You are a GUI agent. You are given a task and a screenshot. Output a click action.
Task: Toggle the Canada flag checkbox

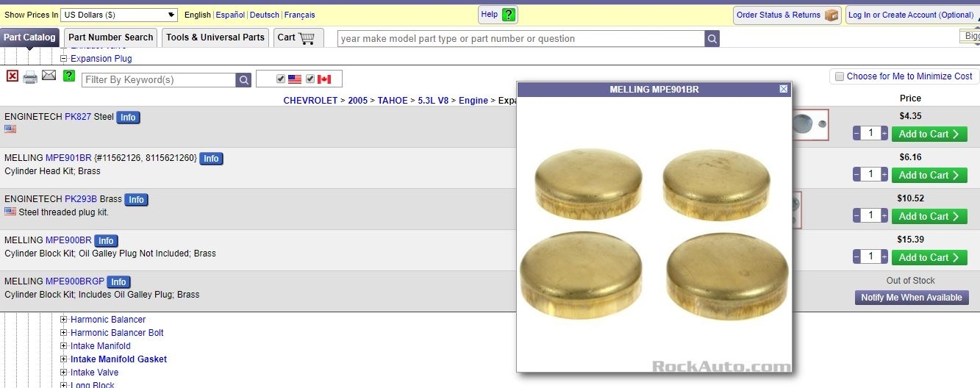pyautogui.click(x=310, y=79)
